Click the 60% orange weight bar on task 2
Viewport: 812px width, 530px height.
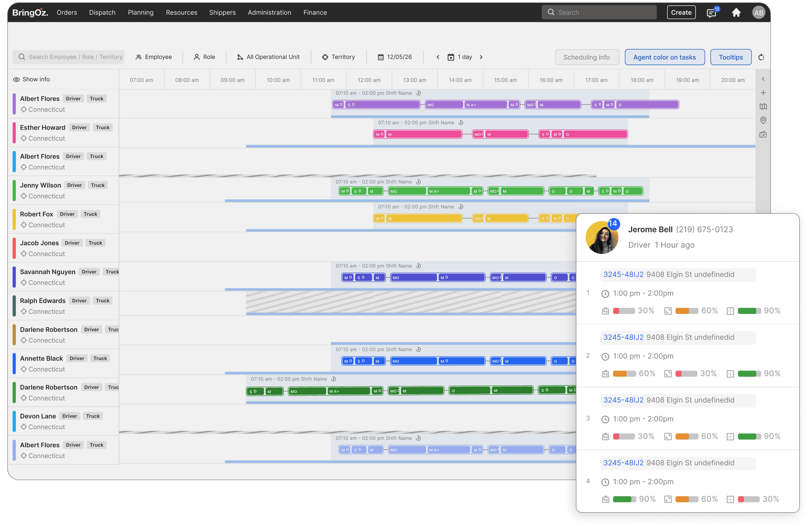[x=625, y=374]
